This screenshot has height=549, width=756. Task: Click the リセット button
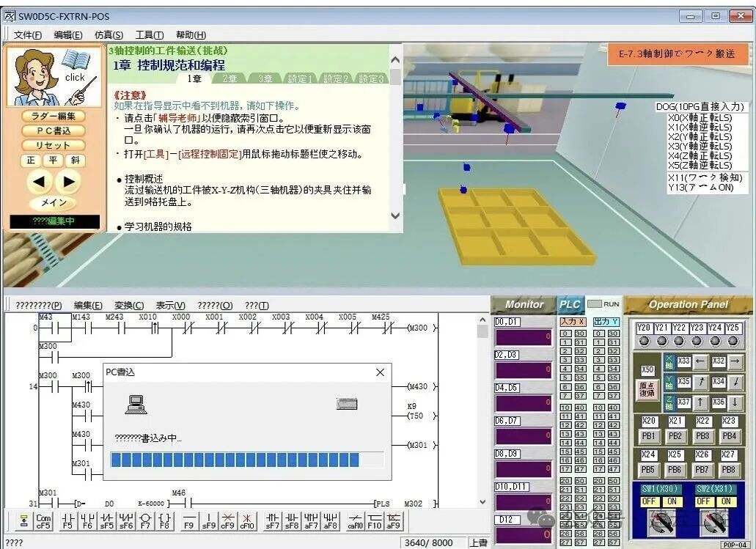click(54, 145)
